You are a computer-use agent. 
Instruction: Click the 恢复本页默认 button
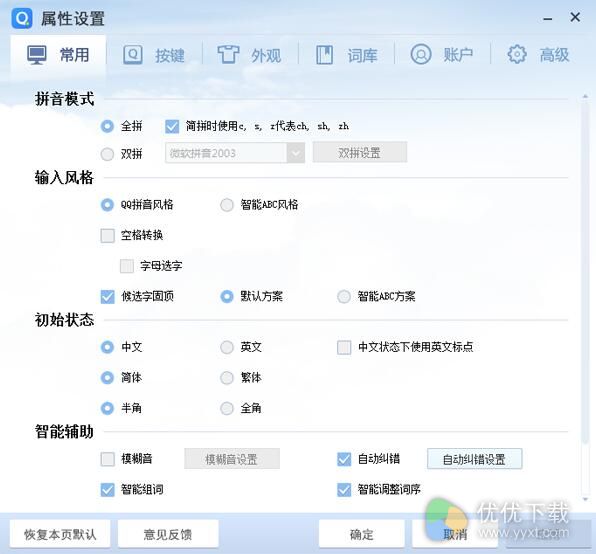[x=60, y=534]
